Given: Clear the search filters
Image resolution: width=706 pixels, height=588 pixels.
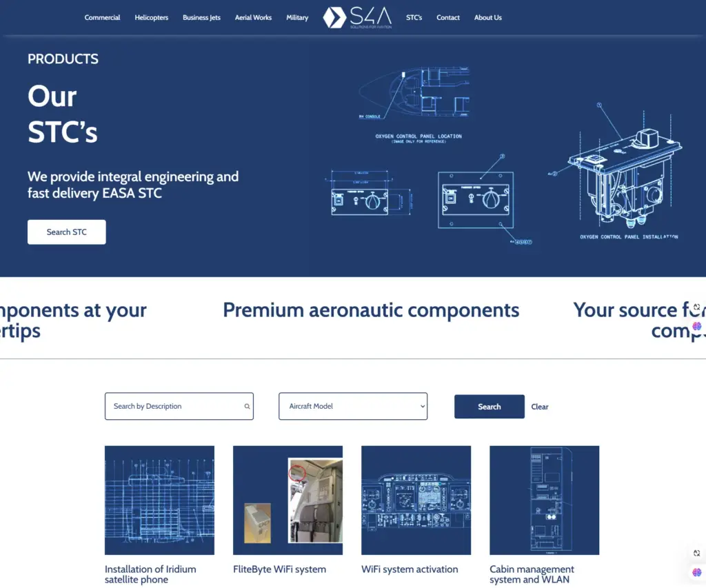Looking at the screenshot, I should pos(540,407).
